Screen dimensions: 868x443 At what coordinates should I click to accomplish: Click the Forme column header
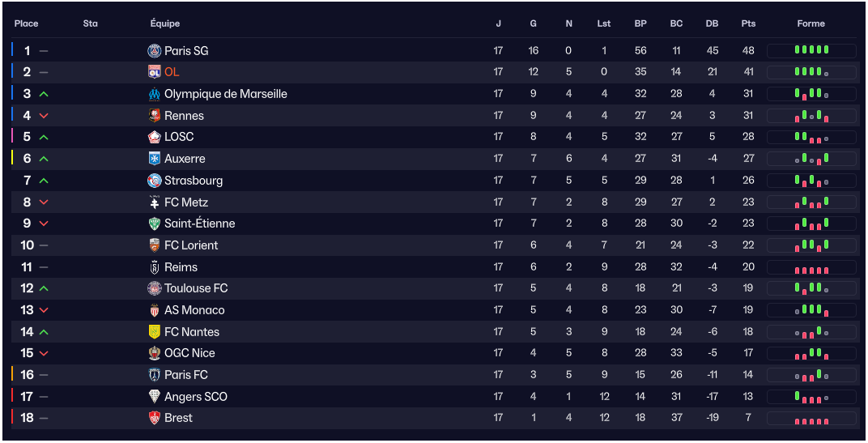(811, 23)
